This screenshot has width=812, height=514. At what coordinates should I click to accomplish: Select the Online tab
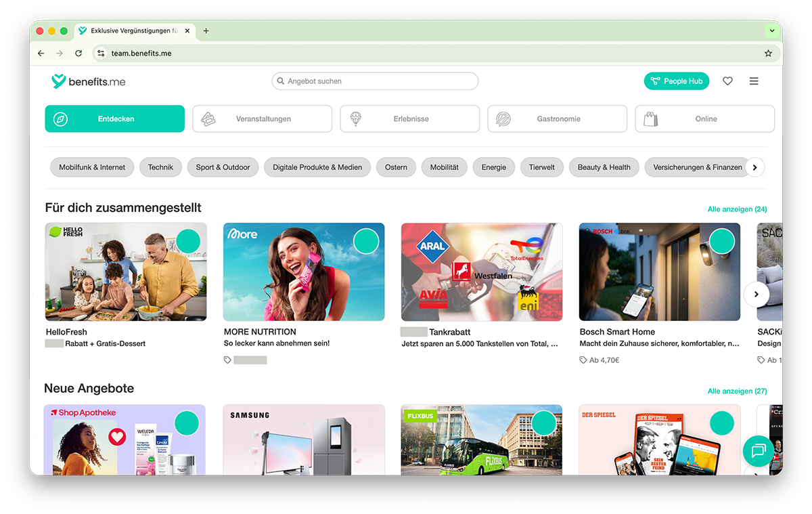tap(705, 119)
